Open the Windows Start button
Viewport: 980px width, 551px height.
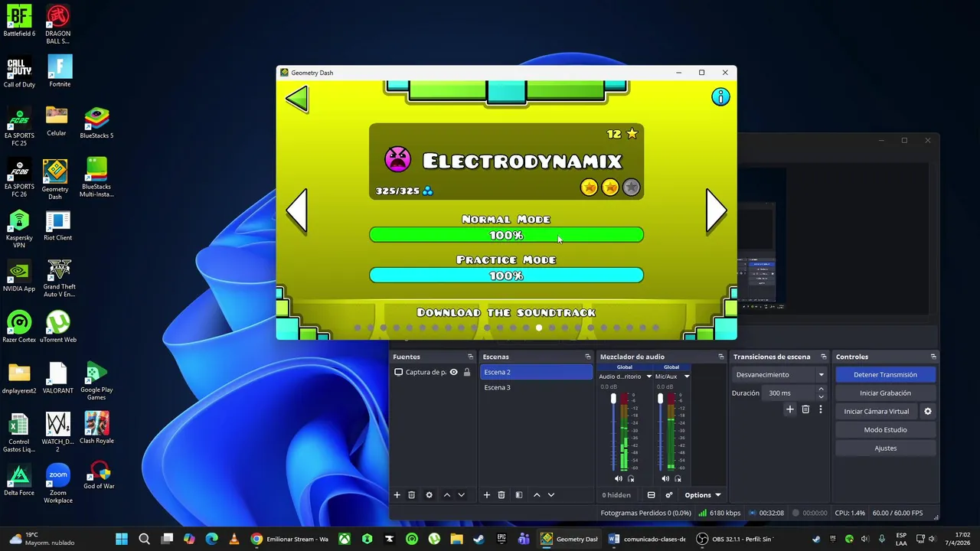pos(122,539)
